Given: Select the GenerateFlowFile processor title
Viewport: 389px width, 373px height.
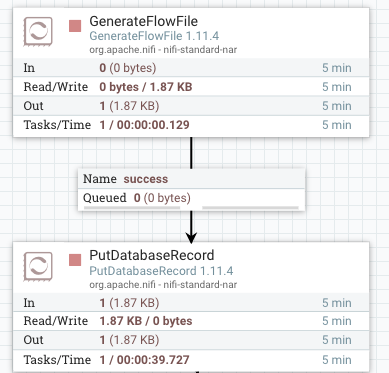Looking at the screenshot, I should pos(143,21).
